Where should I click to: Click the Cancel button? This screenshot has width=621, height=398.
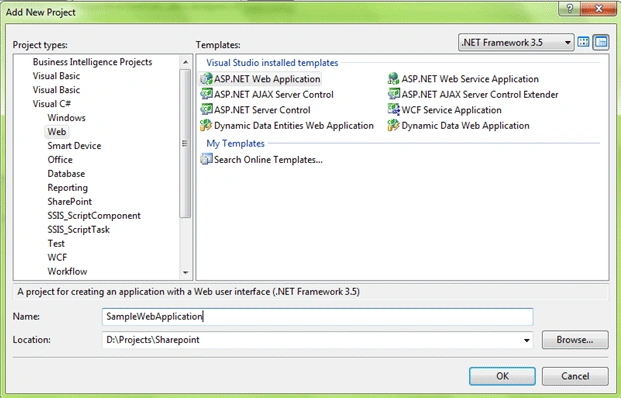(575, 376)
